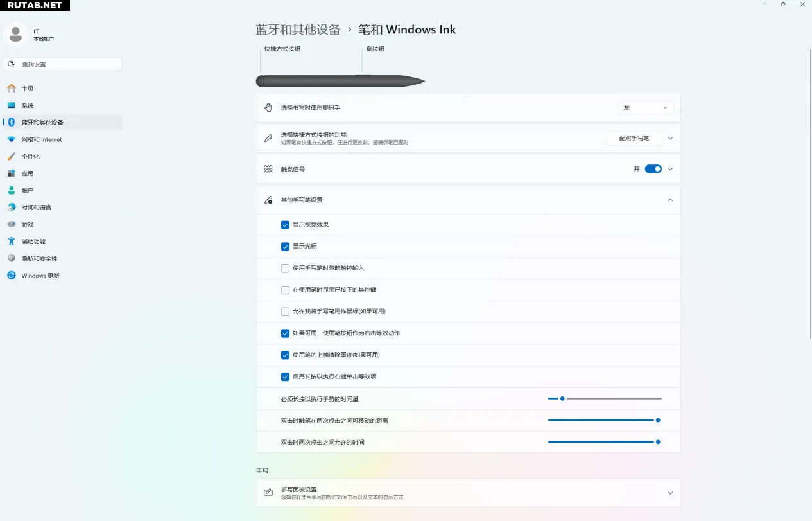Open 辅助功能 settings
The image size is (812, 521).
pos(62,242)
